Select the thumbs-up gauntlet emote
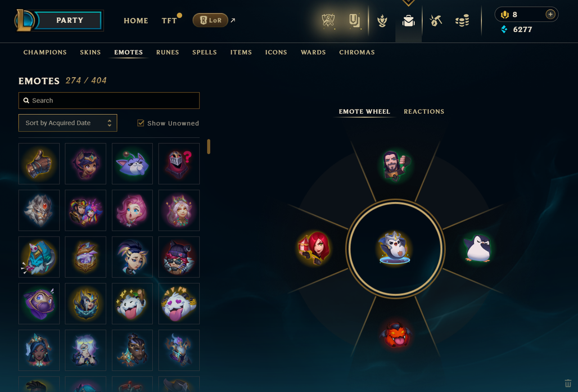Viewport: 578px width, 392px height. point(39,164)
